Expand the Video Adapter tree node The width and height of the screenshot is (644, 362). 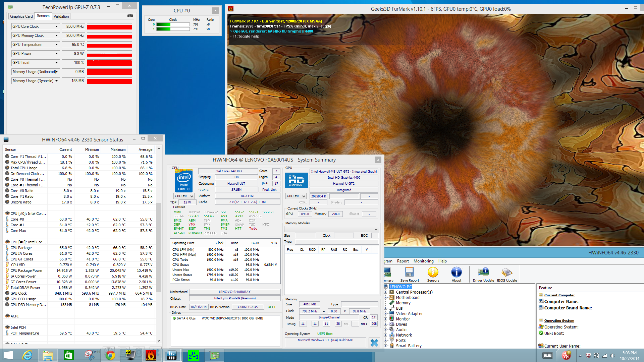(386, 314)
